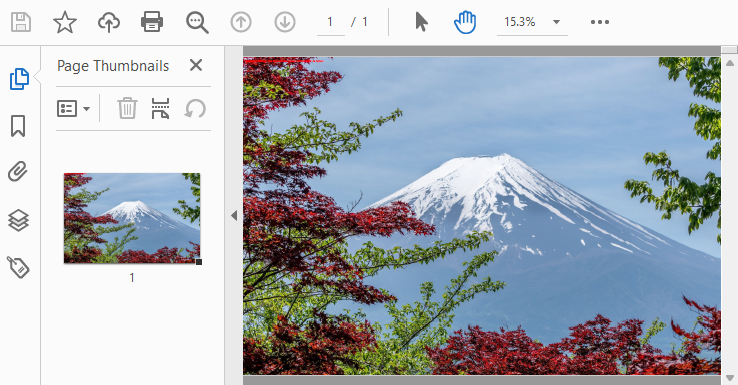
Task: Print the document with printer icon
Action: pos(152,22)
